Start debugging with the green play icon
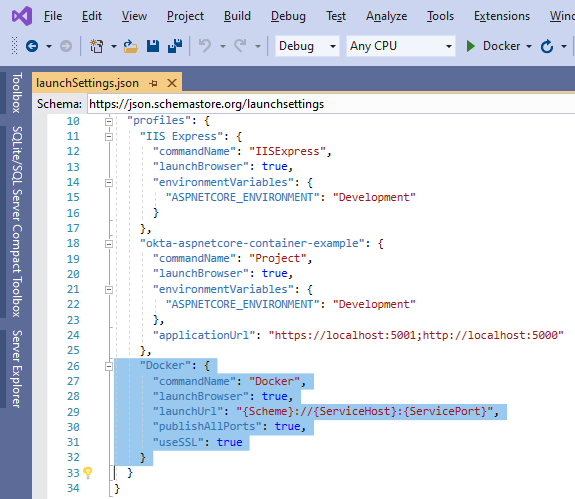Viewport: 575px width, 499px height. pyautogui.click(x=470, y=46)
